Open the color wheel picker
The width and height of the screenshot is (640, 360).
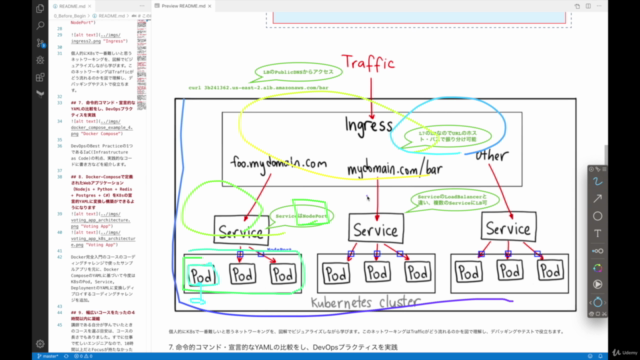[x=598, y=268]
